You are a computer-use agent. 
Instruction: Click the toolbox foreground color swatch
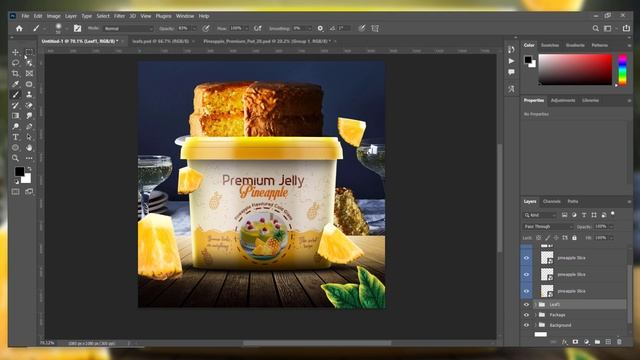pyautogui.click(x=19, y=172)
